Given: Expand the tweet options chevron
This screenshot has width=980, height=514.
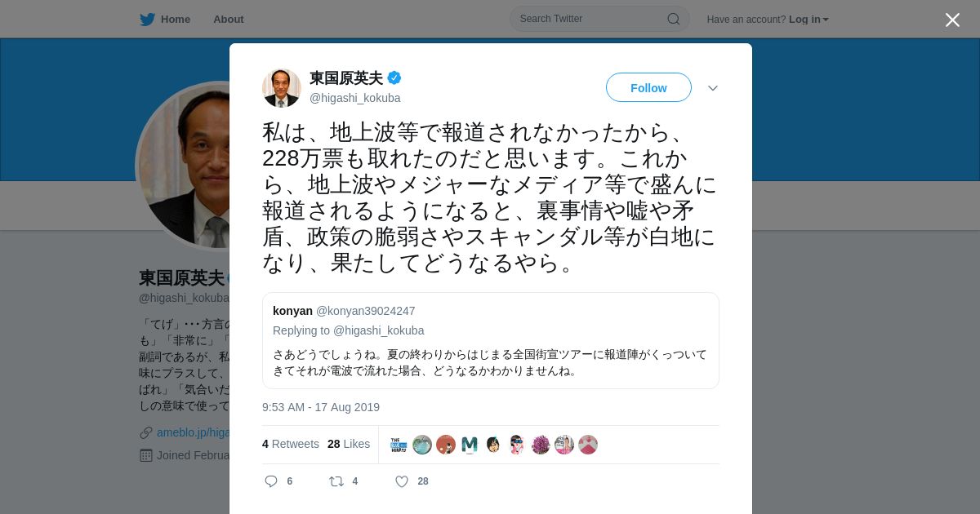Looking at the screenshot, I should coord(713,88).
